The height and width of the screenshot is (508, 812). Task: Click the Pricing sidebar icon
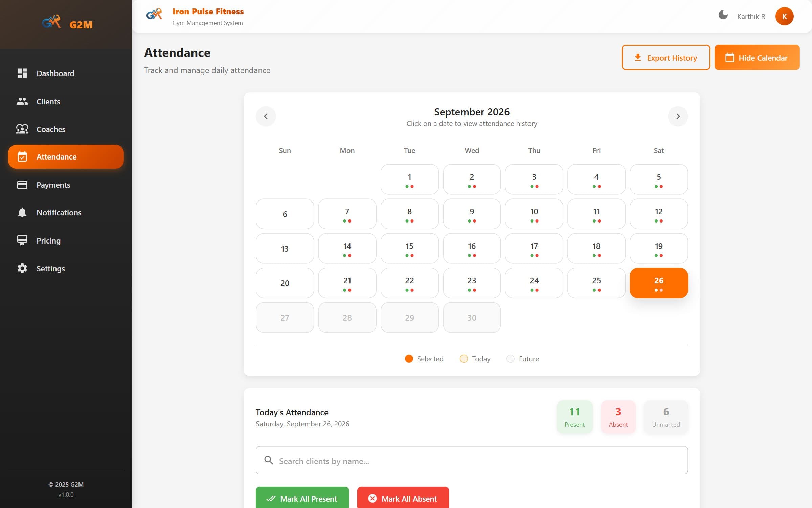22,240
